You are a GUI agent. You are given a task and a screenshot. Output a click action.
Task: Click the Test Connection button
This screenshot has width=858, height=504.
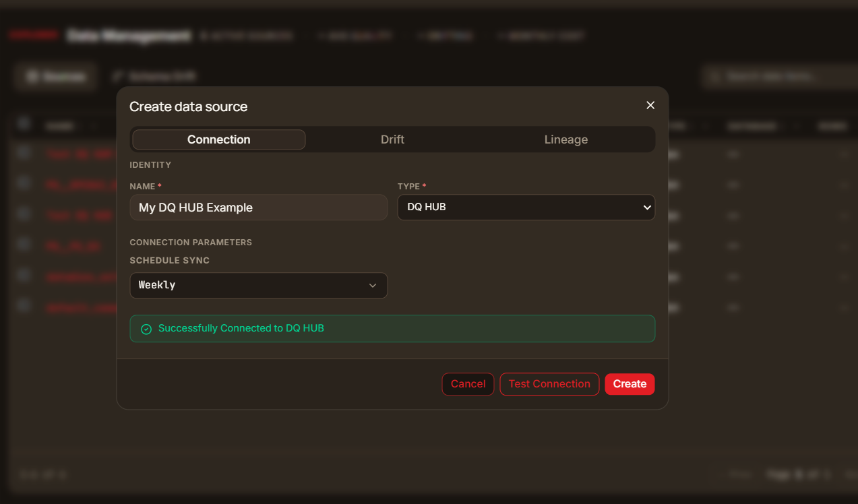click(x=549, y=384)
